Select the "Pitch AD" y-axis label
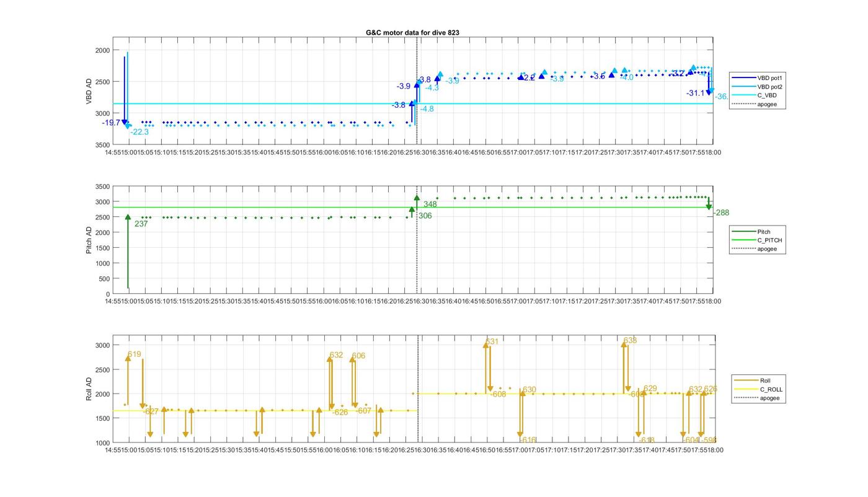The height and width of the screenshot is (497, 868). click(x=90, y=240)
